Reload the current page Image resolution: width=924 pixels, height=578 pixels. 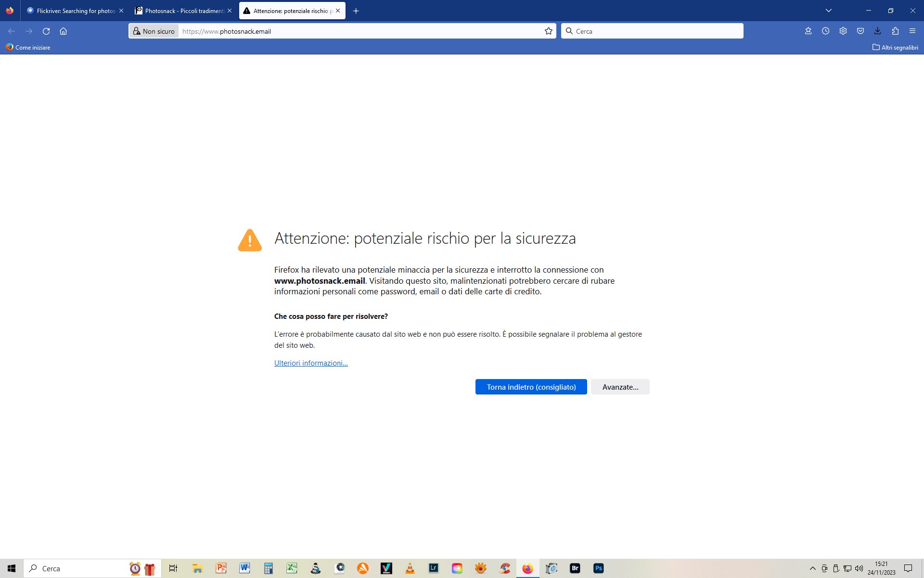[46, 31]
